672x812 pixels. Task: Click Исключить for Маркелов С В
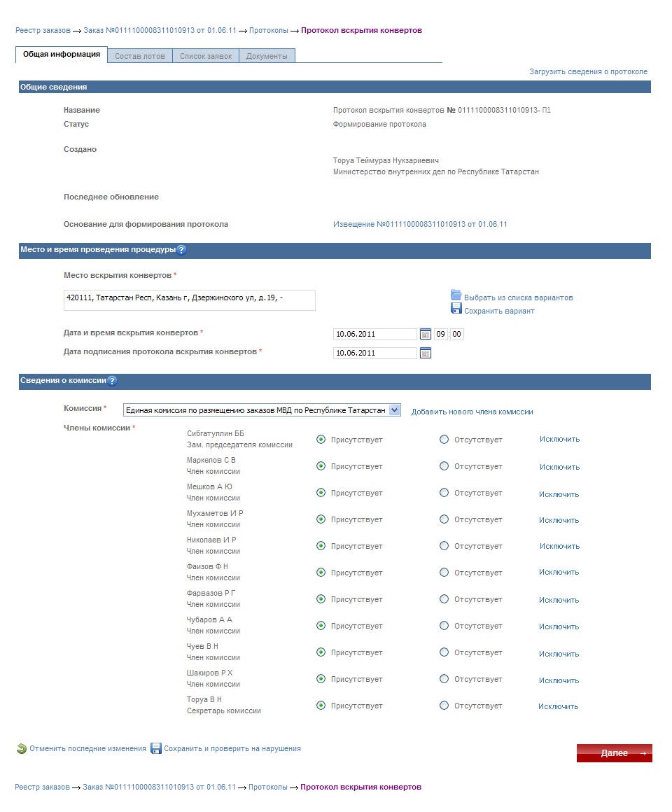560,467
